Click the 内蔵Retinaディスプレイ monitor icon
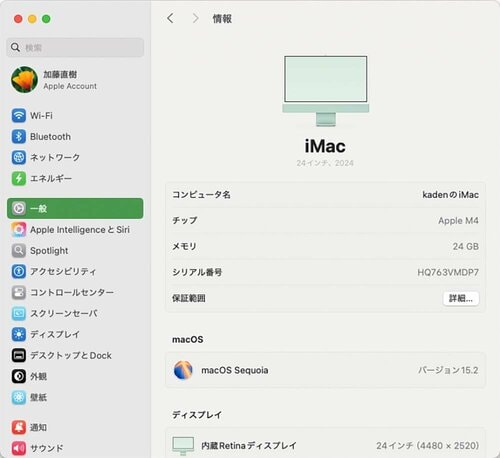 tap(183, 446)
